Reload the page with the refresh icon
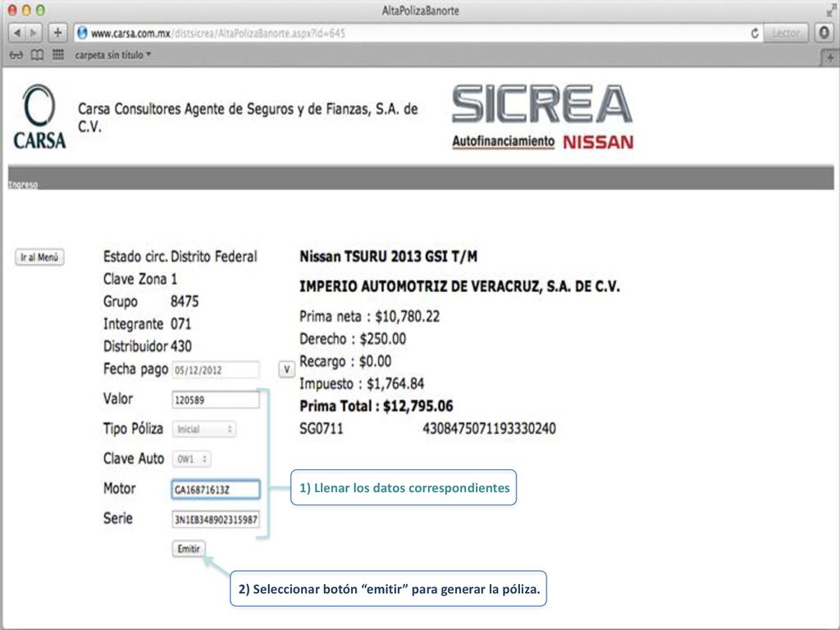The width and height of the screenshot is (840, 630). [x=755, y=33]
